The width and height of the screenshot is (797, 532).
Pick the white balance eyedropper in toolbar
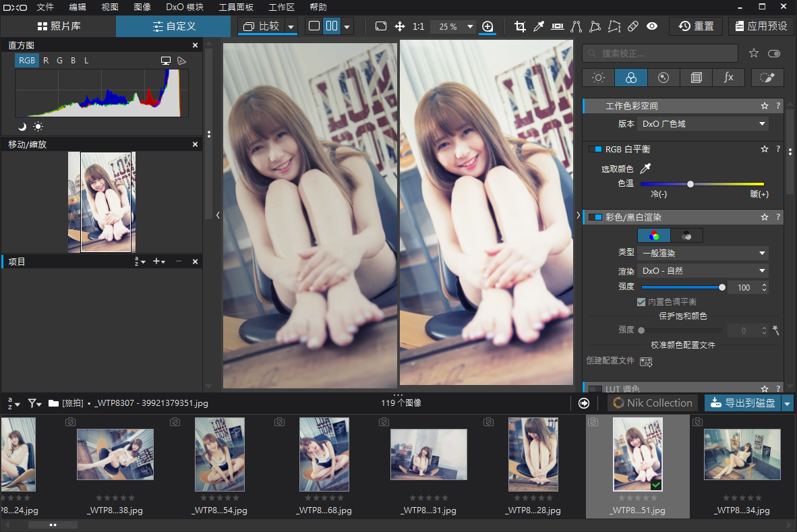pos(539,26)
